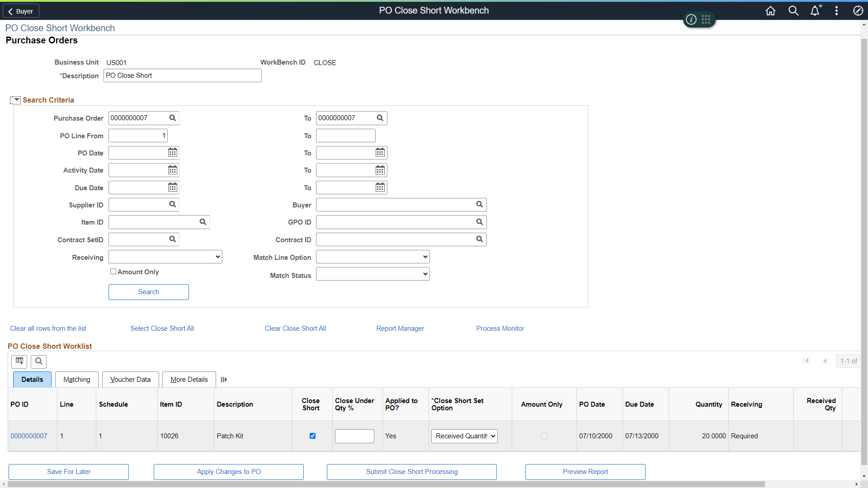The height and width of the screenshot is (488, 868).
Task: Switch to the Matching tab
Action: pyautogui.click(x=77, y=380)
